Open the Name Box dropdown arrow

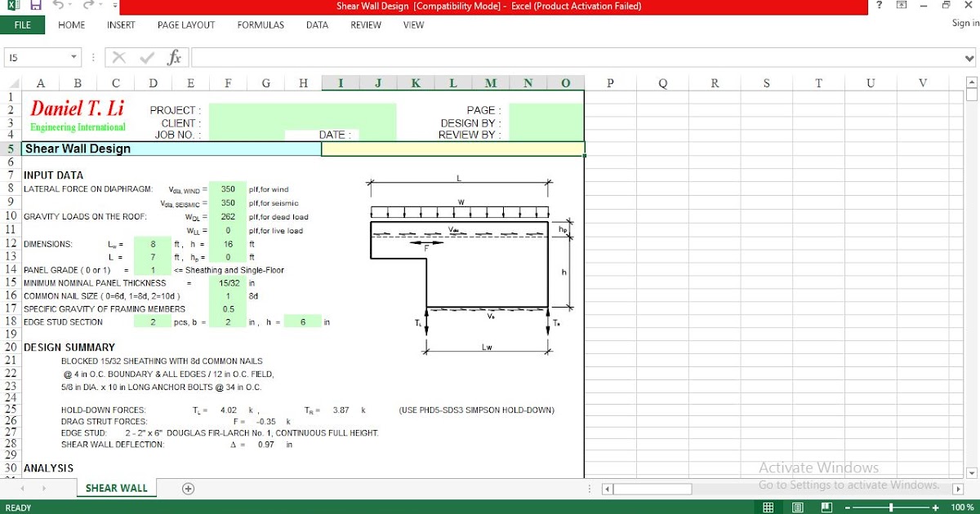[73, 57]
